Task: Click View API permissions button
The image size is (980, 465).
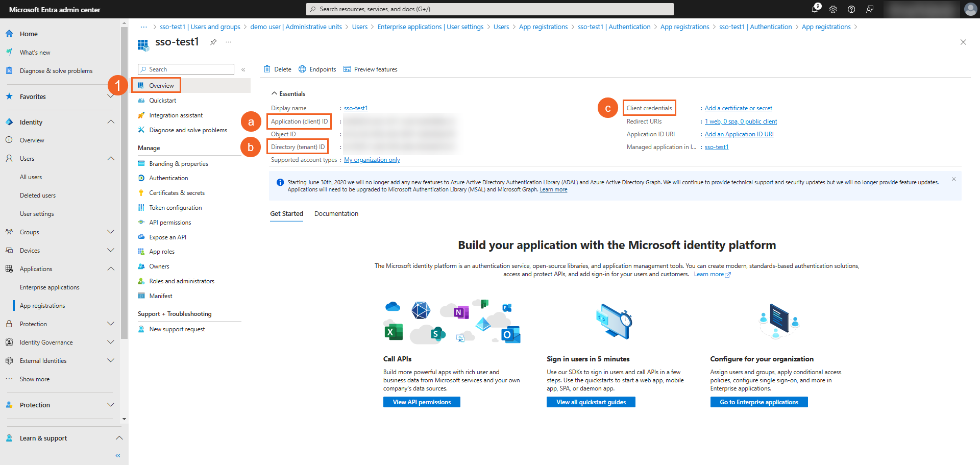Action: 422,402
